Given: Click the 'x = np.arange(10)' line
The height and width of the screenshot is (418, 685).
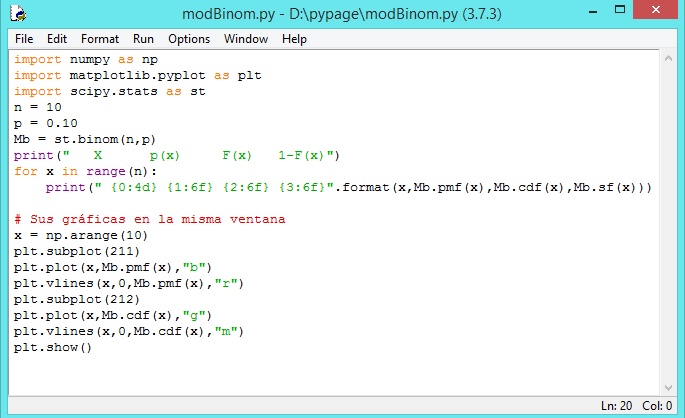Looking at the screenshot, I should click(x=81, y=235).
